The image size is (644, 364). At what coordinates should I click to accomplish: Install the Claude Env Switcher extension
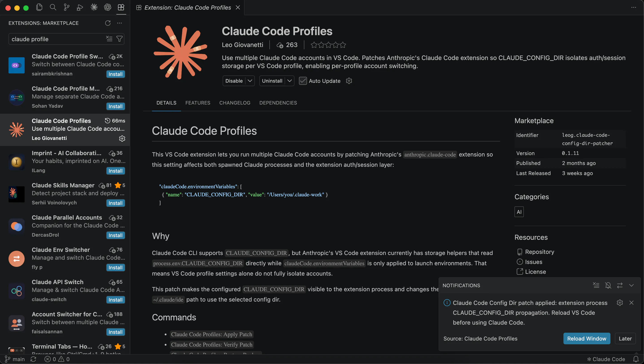pyautogui.click(x=115, y=268)
